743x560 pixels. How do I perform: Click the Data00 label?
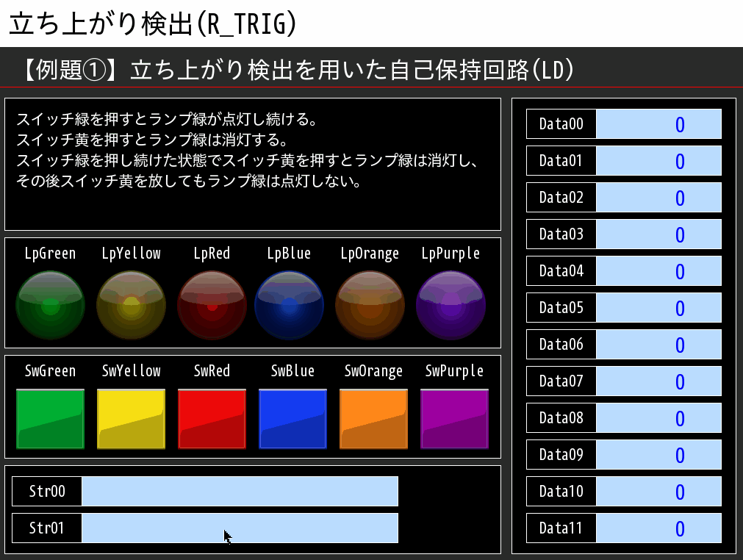(561, 124)
